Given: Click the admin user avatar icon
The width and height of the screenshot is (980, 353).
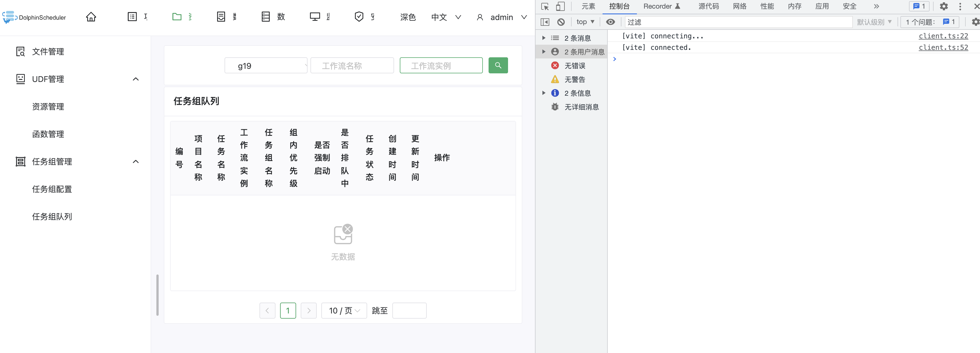Looking at the screenshot, I should pos(480,17).
